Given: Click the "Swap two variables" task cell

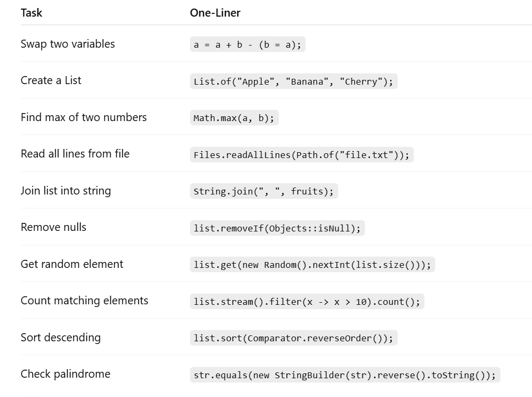Looking at the screenshot, I should (x=68, y=44).
